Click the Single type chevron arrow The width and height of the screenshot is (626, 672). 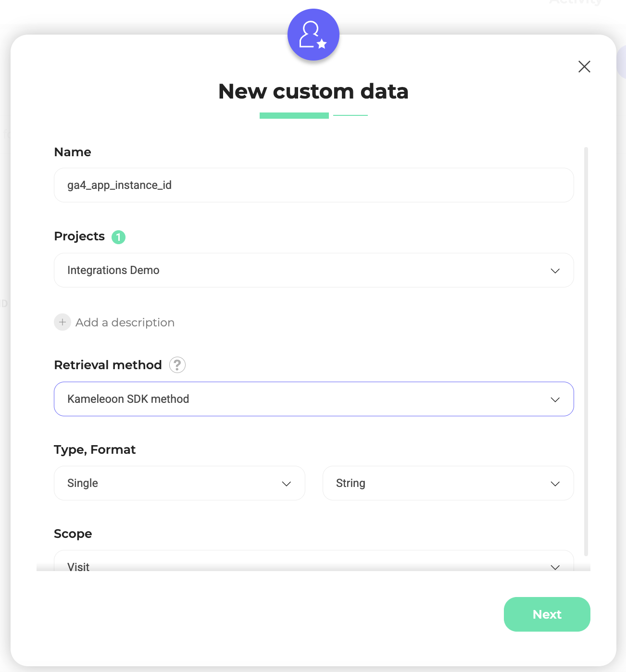[287, 484]
